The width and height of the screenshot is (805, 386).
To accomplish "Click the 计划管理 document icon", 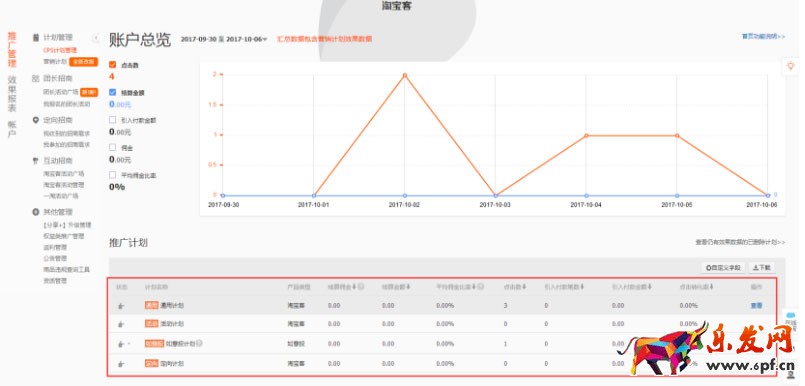I will (x=36, y=37).
